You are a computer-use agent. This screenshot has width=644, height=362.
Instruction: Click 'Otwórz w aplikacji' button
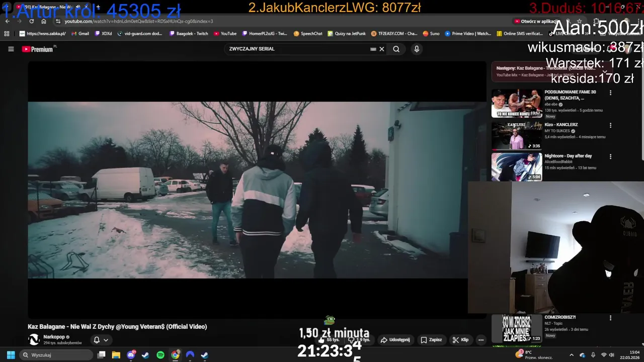(537, 21)
